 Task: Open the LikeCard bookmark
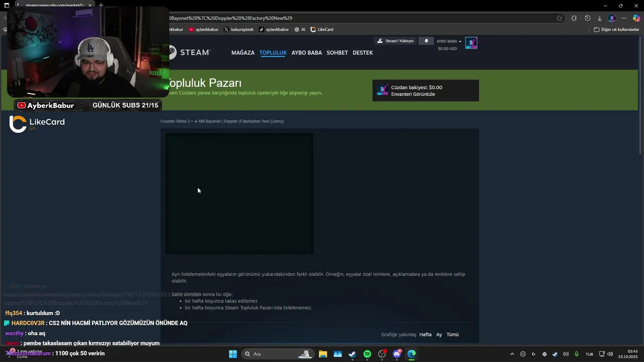(x=322, y=30)
